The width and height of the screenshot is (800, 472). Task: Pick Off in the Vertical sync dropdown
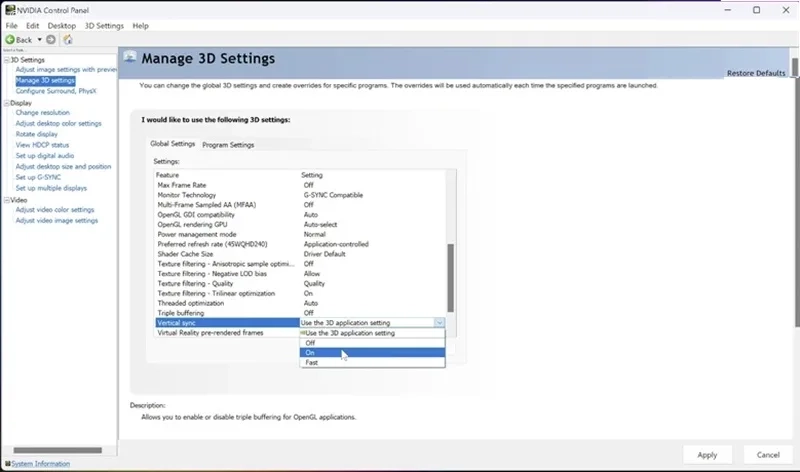pyautogui.click(x=372, y=343)
